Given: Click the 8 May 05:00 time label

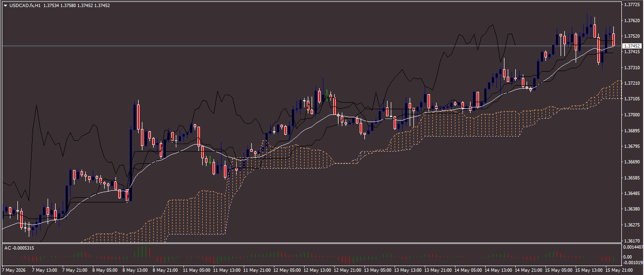Looking at the screenshot, I should click(105, 271).
